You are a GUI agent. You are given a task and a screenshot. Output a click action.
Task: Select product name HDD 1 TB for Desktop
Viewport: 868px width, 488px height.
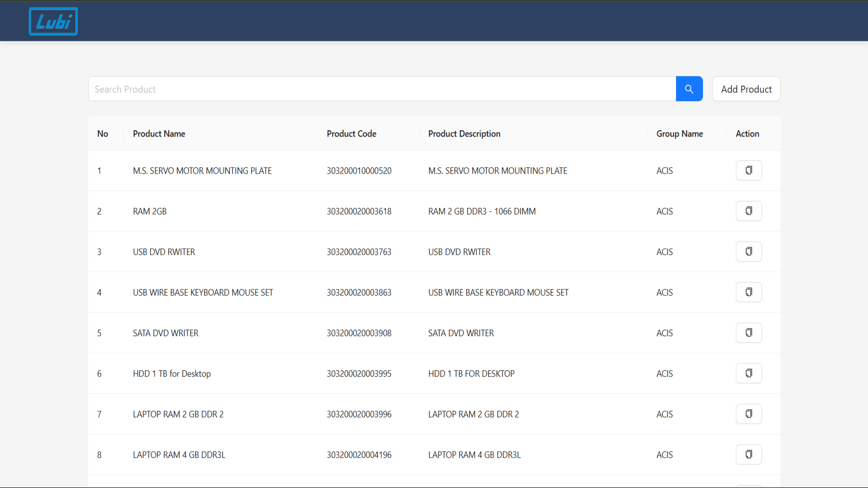tap(171, 374)
